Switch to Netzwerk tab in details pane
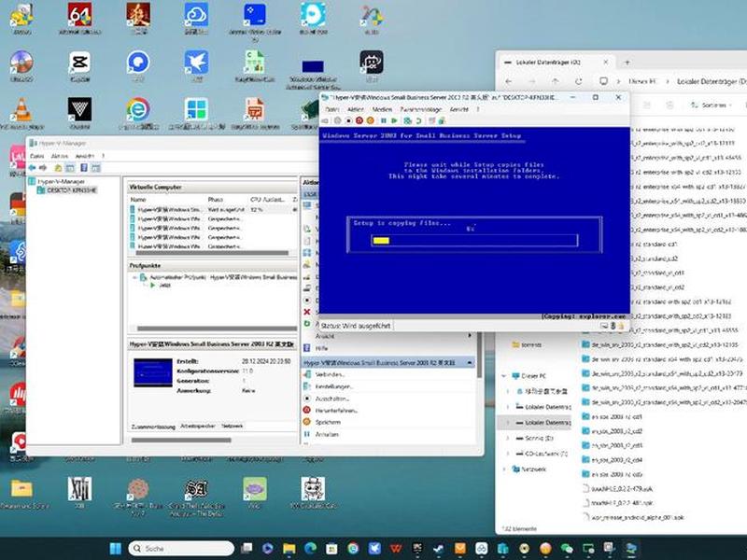747x560 pixels. (x=232, y=427)
